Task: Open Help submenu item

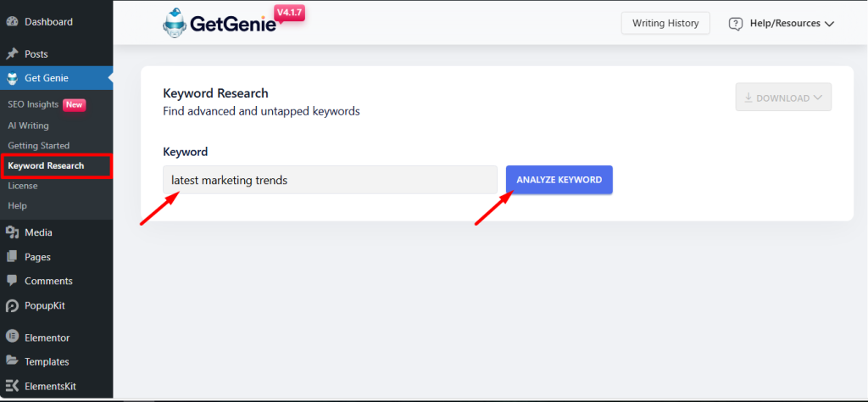Action: [17, 206]
